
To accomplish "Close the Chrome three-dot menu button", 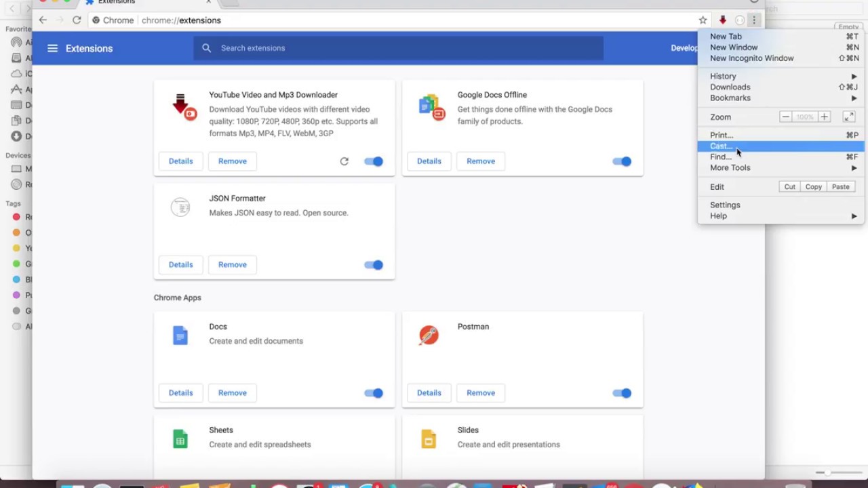I will point(754,20).
